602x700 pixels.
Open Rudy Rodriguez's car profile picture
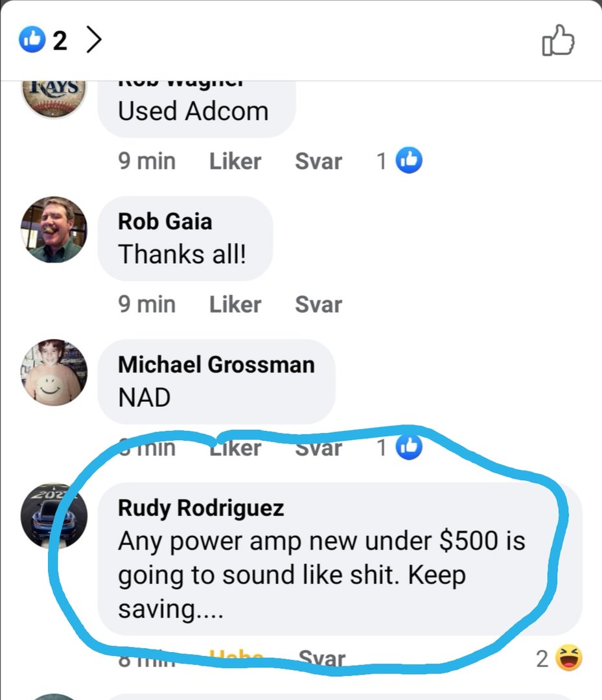point(54,516)
